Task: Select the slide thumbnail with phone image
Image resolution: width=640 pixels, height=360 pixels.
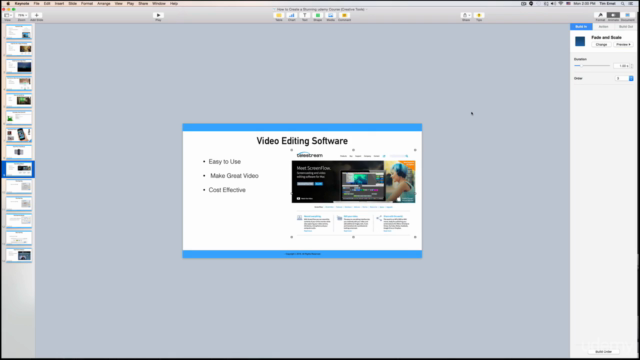Action: point(19,135)
